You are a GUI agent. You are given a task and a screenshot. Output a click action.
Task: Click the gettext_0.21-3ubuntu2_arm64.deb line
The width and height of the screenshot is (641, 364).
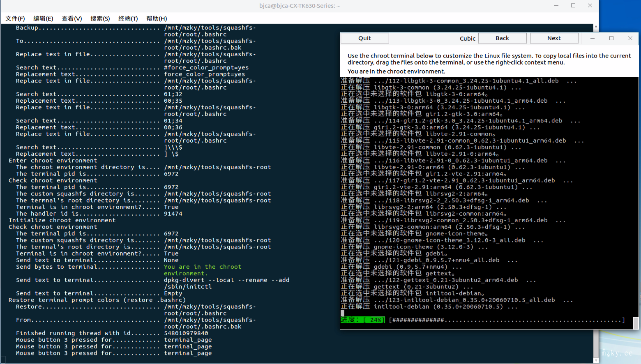[438, 280]
